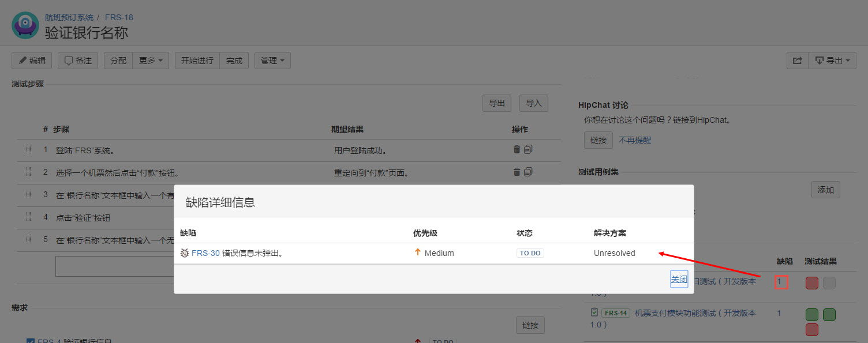868x343 pixels.
Task: Click the Unresolved resolution text
Action: point(615,253)
